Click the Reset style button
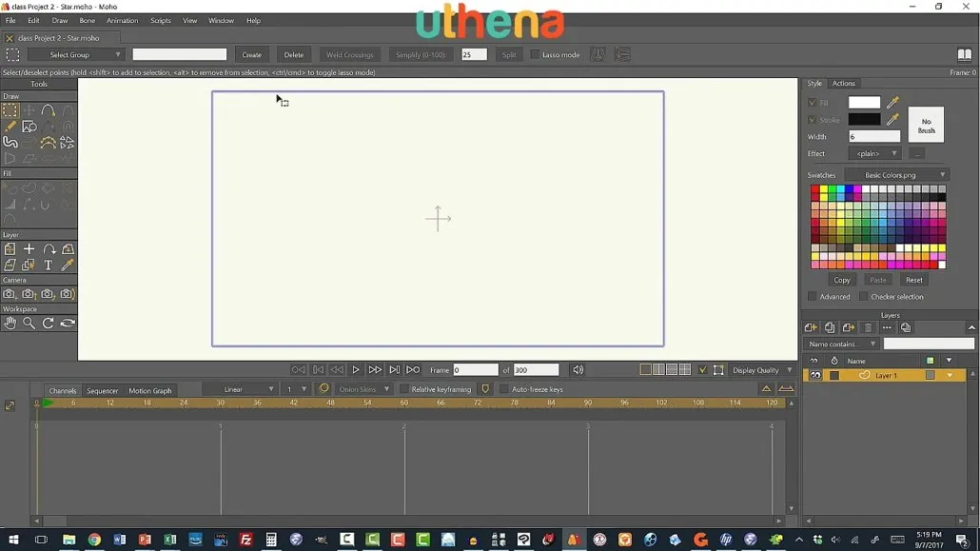Screen dimensions: 980x551 913,280
